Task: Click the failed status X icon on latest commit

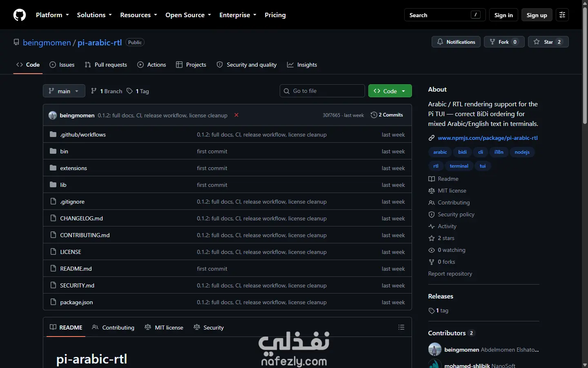Action: click(x=236, y=115)
